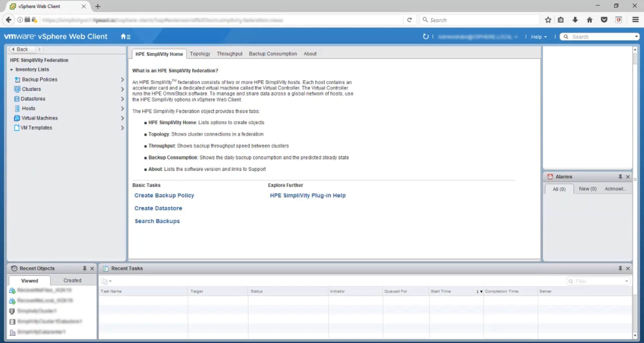
Task: Expand the Hosts chevron
Action: tap(122, 109)
